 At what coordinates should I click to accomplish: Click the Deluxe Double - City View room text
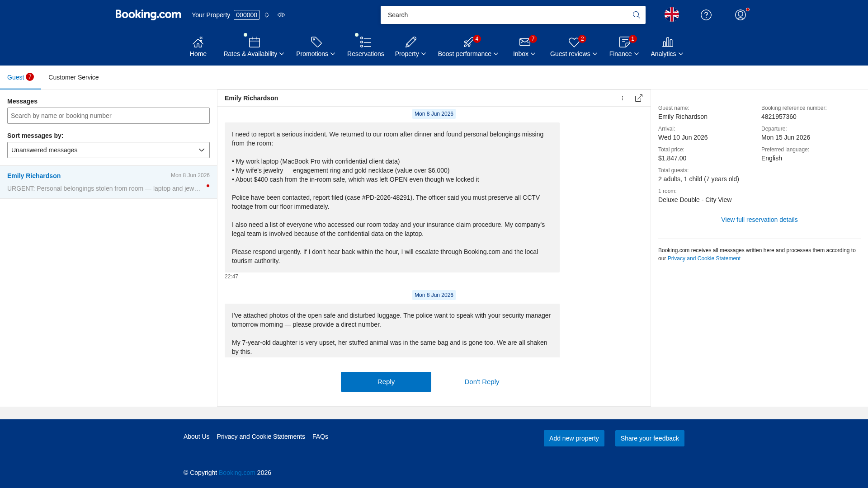coord(695,200)
